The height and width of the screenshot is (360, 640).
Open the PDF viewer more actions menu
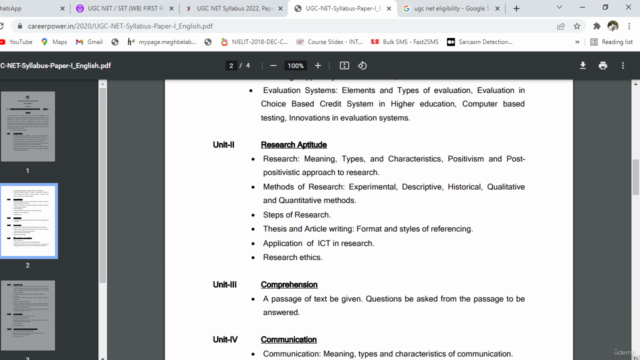click(x=623, y=66)
